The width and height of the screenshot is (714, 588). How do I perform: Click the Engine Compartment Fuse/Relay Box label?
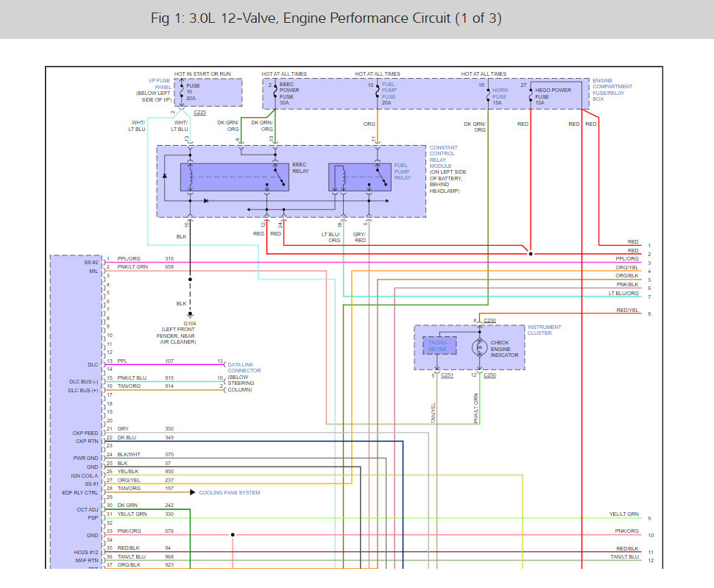[612, 90]
